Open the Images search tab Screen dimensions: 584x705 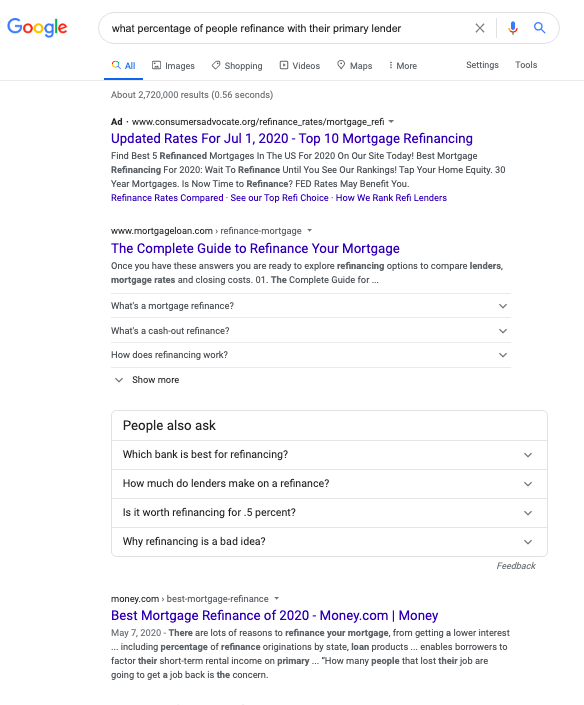[173, 66]
